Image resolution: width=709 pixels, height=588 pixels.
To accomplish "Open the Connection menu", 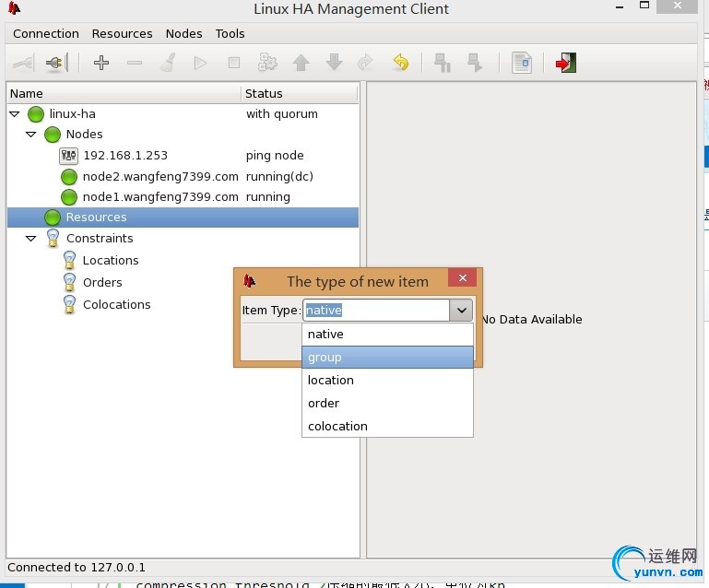I will (x=46, y=34).
